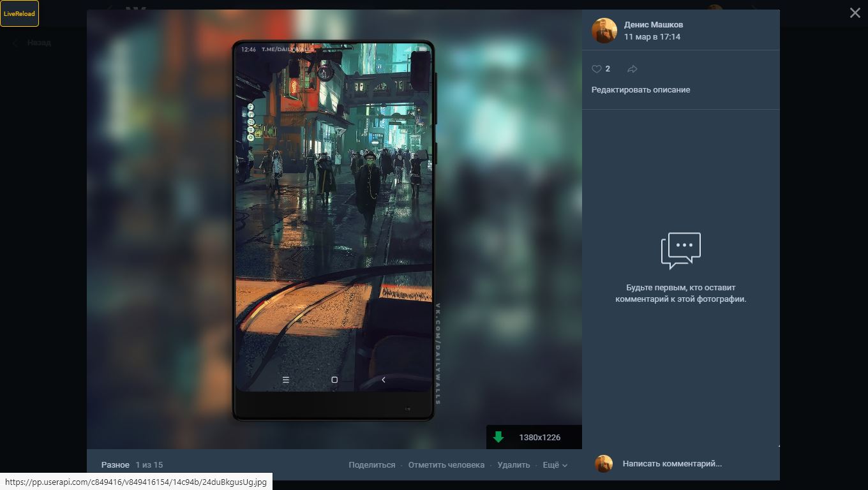Click the LiveReload extension badge

click(x=19, y=13)
